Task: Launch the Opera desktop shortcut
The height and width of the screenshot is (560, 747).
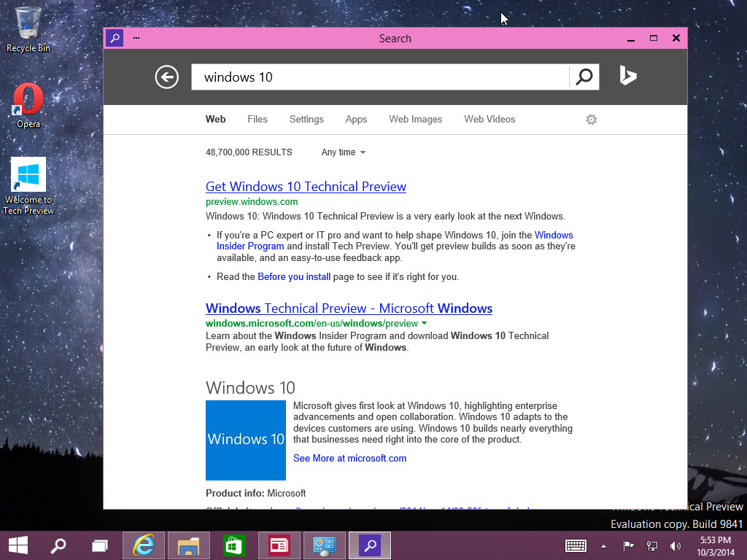Action: [28, 105]
